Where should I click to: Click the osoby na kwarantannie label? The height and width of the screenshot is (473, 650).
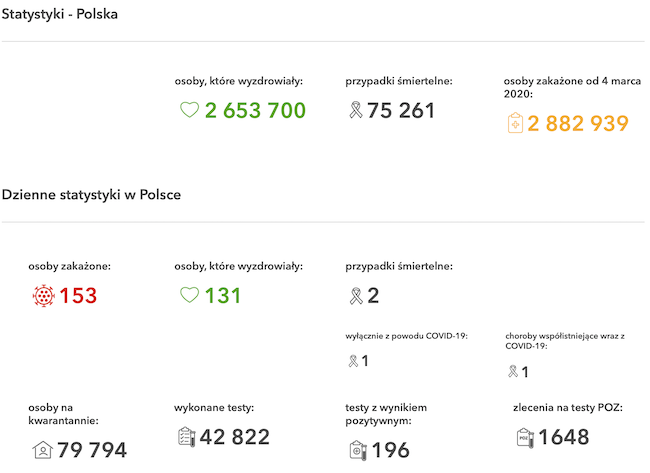coord(63,414)
